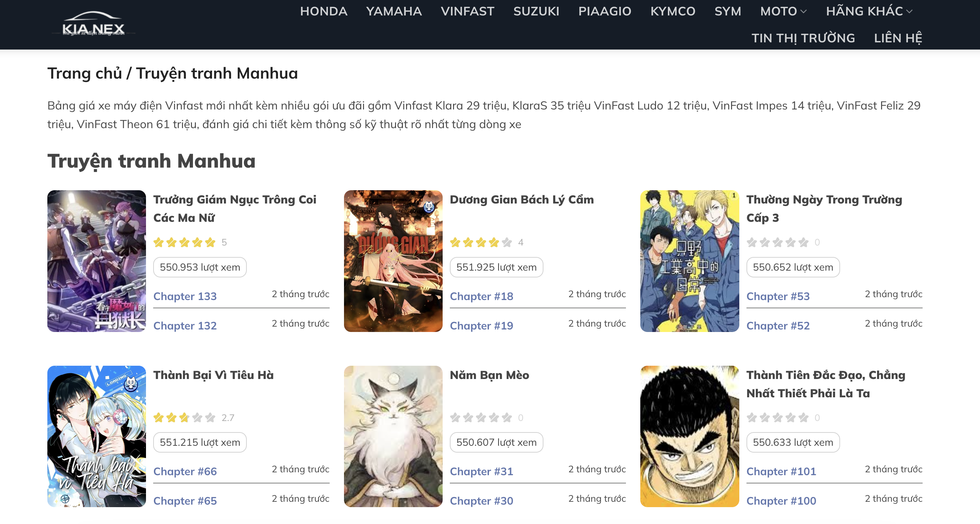
Task: Expand the HÃNG KHÁC dropdown menu
Action: point(869,11)
